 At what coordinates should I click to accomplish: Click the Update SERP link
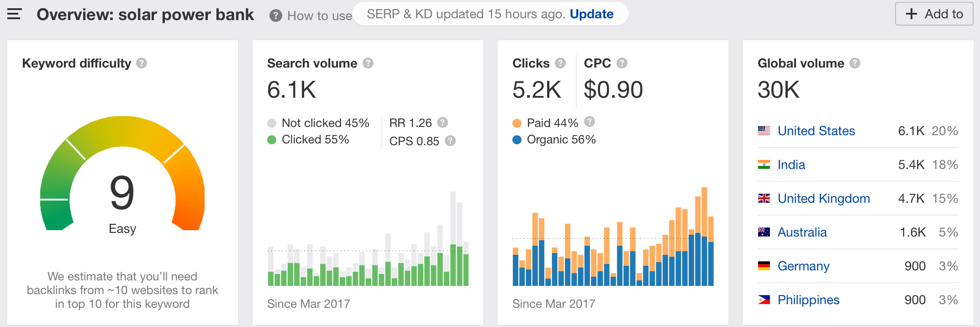pyautogui.click(x=591, y=14)
